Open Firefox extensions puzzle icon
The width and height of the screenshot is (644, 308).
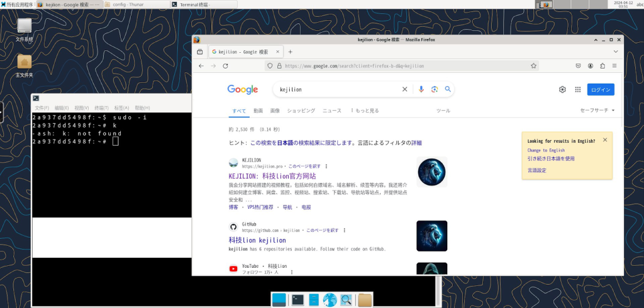(x=602, y=65)
